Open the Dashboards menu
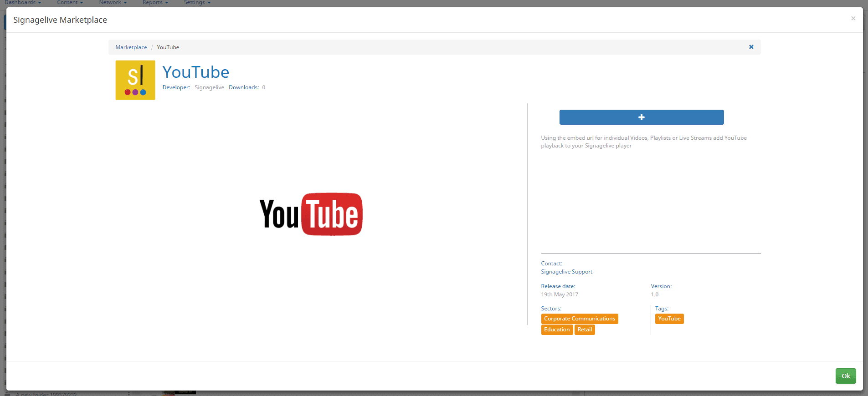868x396 pixels. (23, 3)
